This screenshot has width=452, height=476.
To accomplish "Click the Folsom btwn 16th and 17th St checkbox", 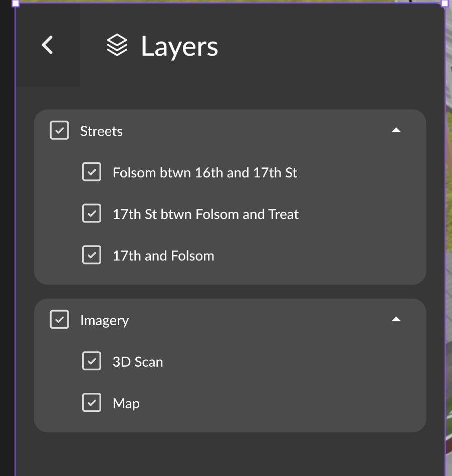I will click(92, 171).
